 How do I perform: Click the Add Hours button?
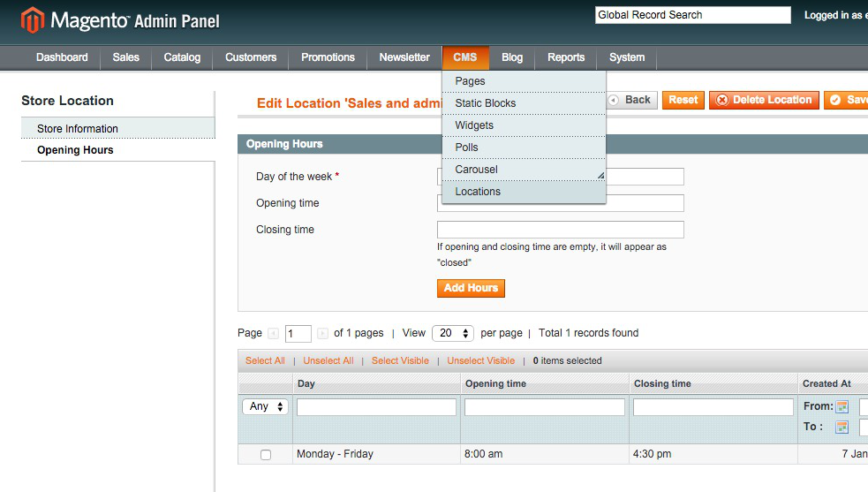[x=471, y=288]
